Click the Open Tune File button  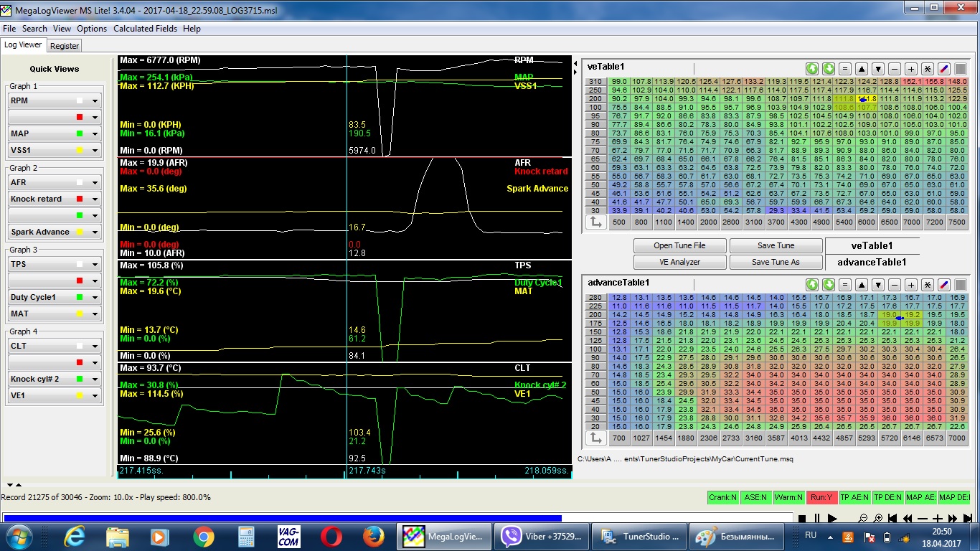pyautogui.click(x=679, y=245)
